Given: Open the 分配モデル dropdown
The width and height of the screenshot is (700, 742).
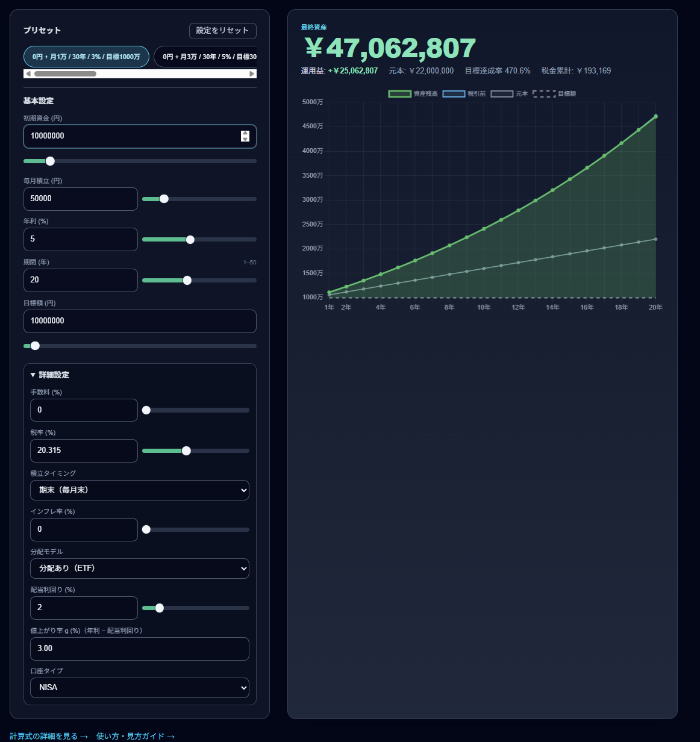Looking at the screenshot, I should (x=140, y=569).
